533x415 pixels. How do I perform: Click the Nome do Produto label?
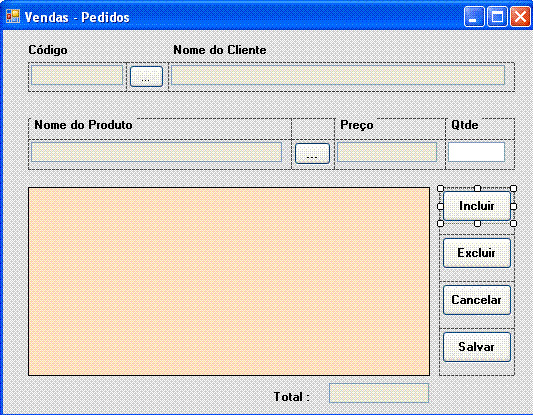click(83, 125)
